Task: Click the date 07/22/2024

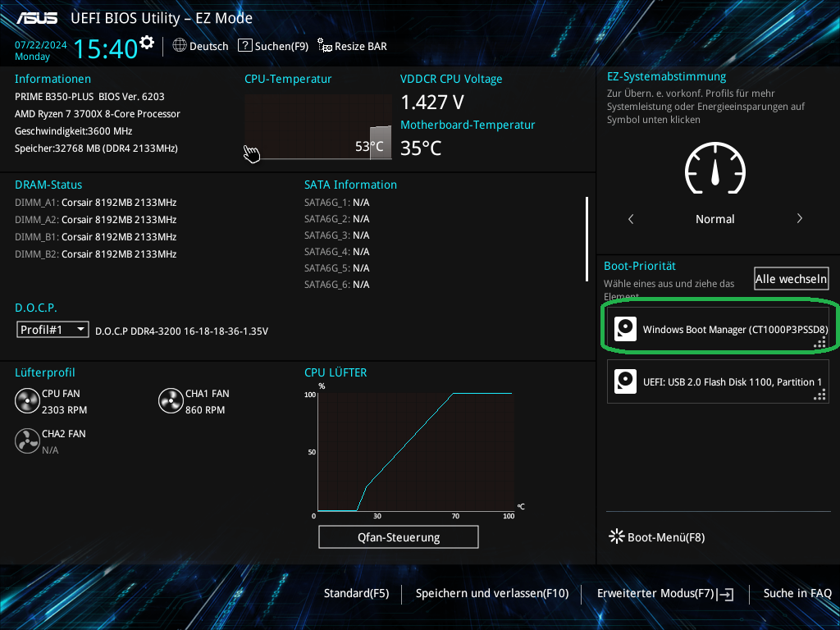Action: click(41, 45)
